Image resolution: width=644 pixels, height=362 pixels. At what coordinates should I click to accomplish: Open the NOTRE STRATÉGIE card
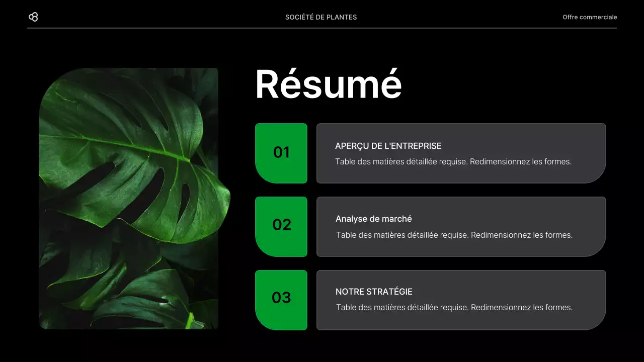coord(461,300)
